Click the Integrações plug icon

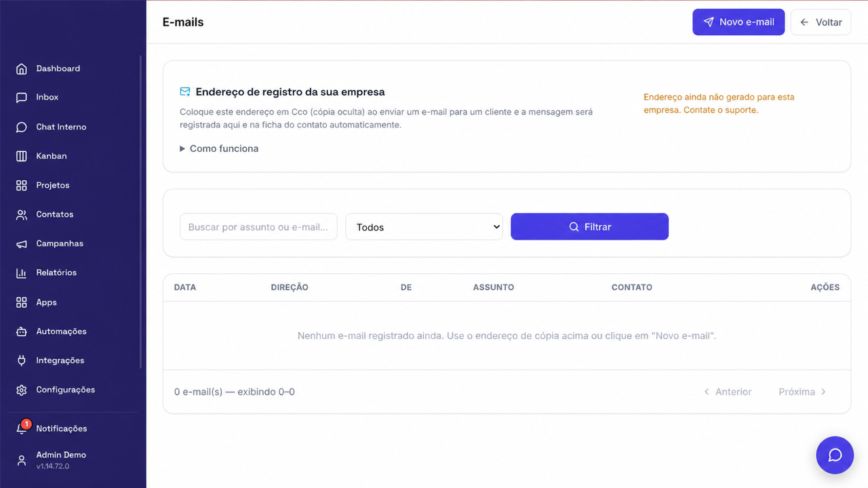[22, 361]
